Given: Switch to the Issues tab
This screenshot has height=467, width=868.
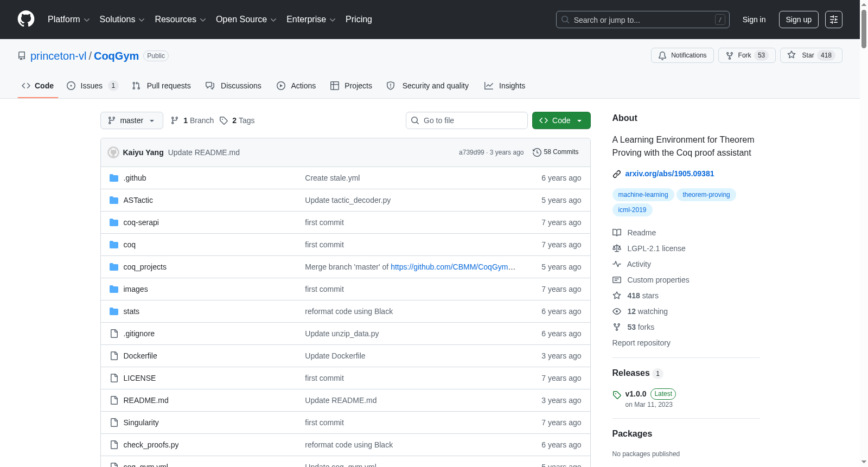Looking at the screenshot, I should [x=92, y=86].
